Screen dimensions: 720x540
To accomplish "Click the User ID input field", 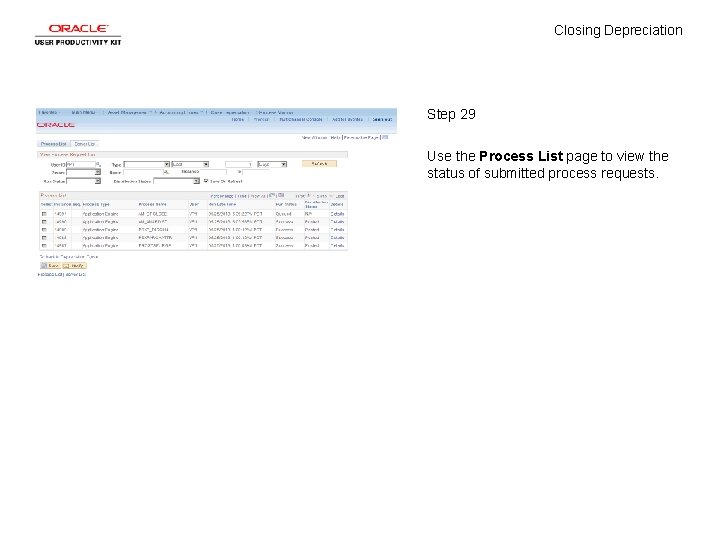I will pyautogui.click(x=81, y=164).
